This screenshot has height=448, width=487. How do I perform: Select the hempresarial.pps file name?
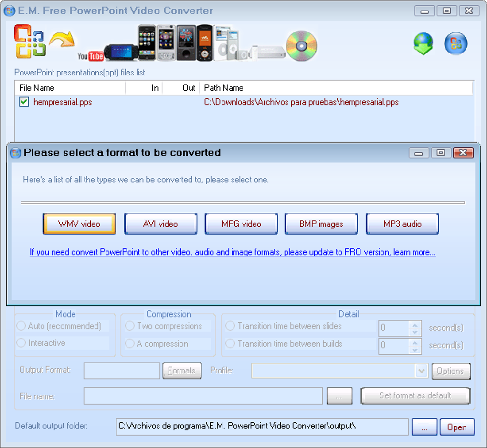point(63,102)
